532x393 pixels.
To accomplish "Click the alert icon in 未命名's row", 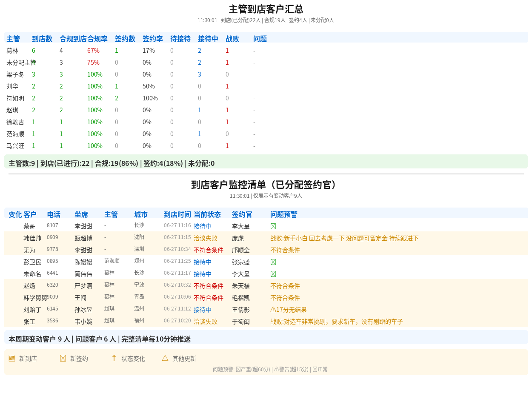I will pos(273,274).
